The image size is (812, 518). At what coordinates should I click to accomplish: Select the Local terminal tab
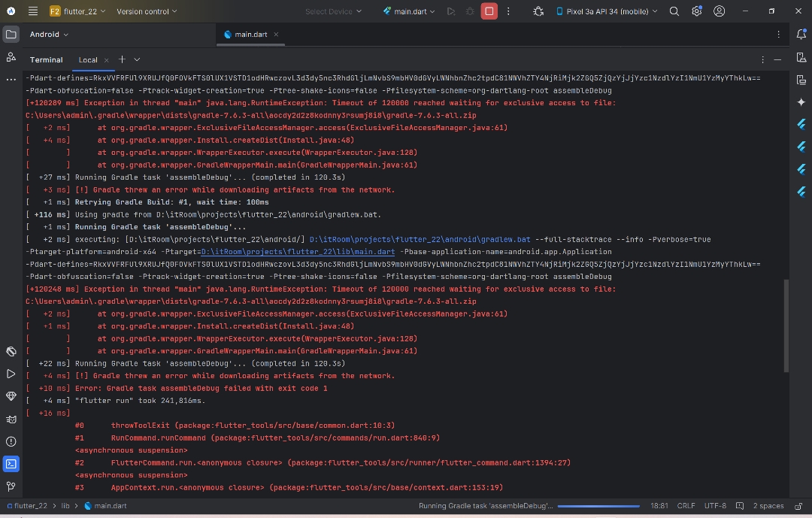(88, 59)
